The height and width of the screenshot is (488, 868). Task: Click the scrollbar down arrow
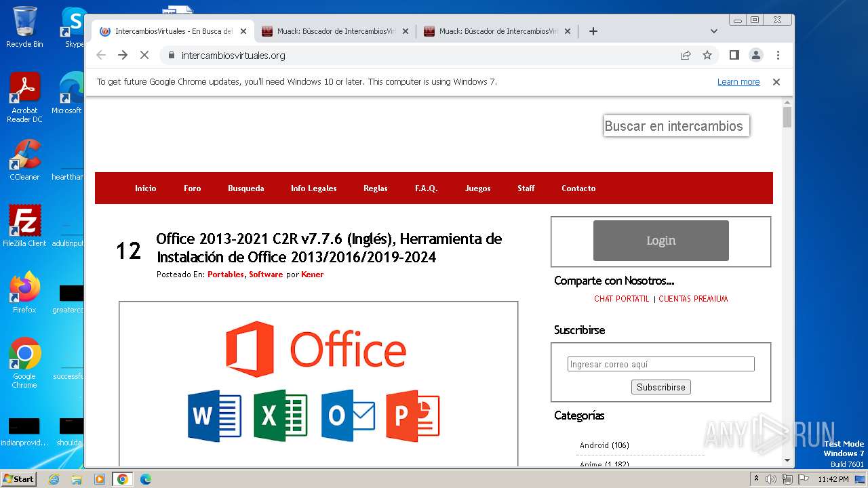tap(787, 460)
